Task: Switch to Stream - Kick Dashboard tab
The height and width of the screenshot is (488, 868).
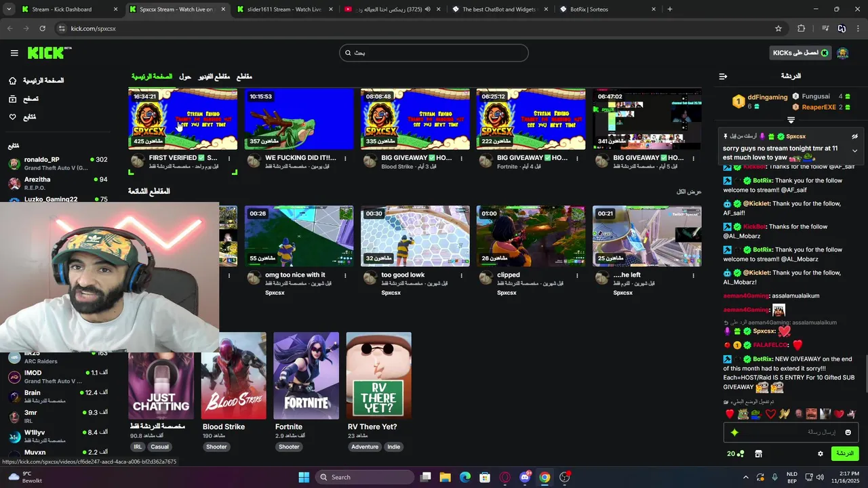Action: pyautogui.click(x=69, y=9)
